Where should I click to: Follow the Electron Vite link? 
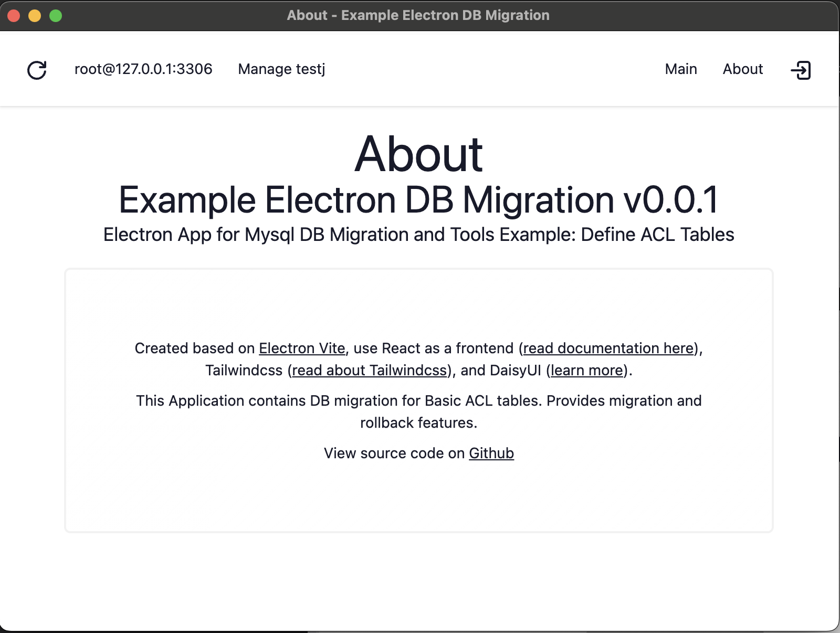pyautogui.click(x=302, y=348)
